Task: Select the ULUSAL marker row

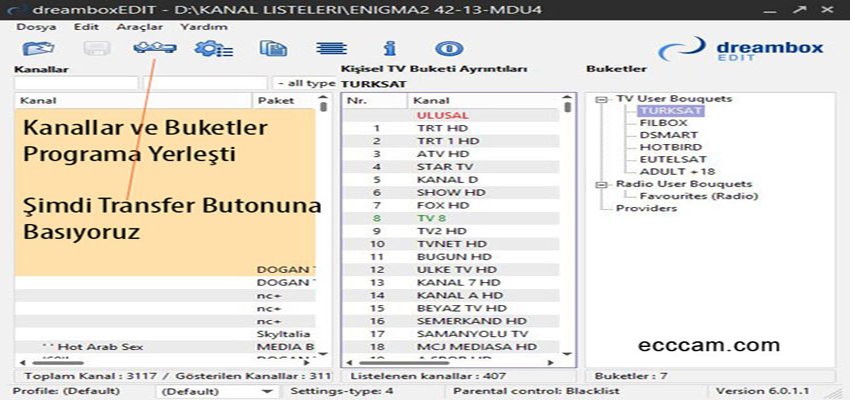Action: (x=450, y=115)
